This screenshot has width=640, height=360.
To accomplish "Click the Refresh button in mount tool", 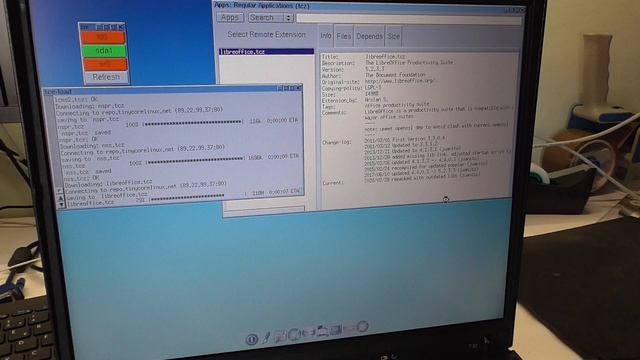I will tap(106, 77).
